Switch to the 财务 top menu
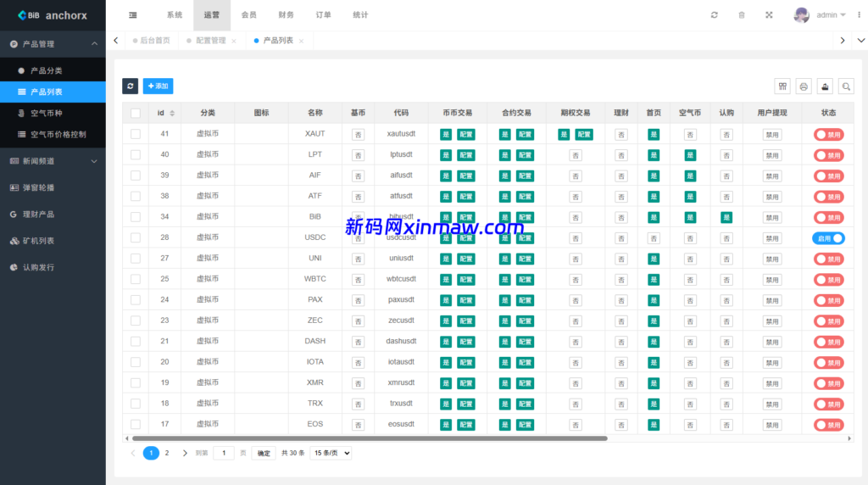 pos(287,15)
